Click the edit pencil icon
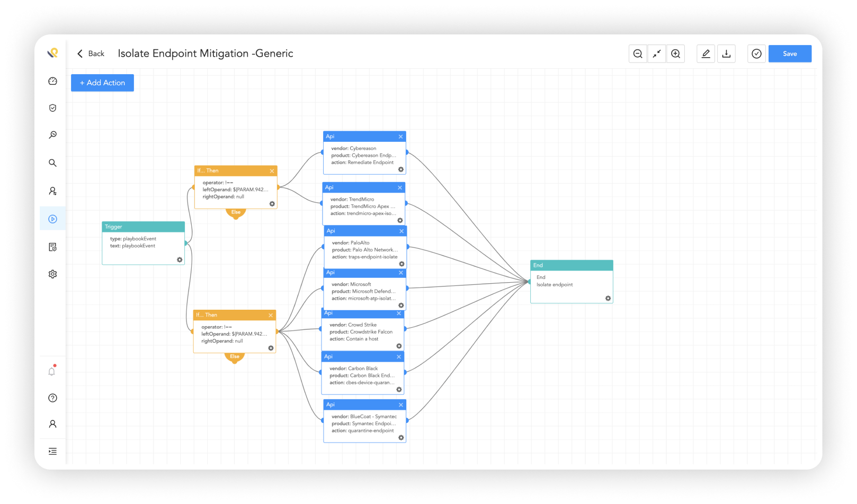Image resolution: width=857 pixels, height=504 pixels. click(x=706, y=53)
